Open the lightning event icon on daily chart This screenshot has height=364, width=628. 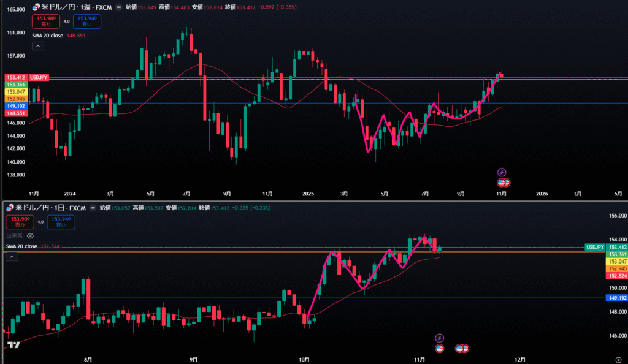(439, 338)
